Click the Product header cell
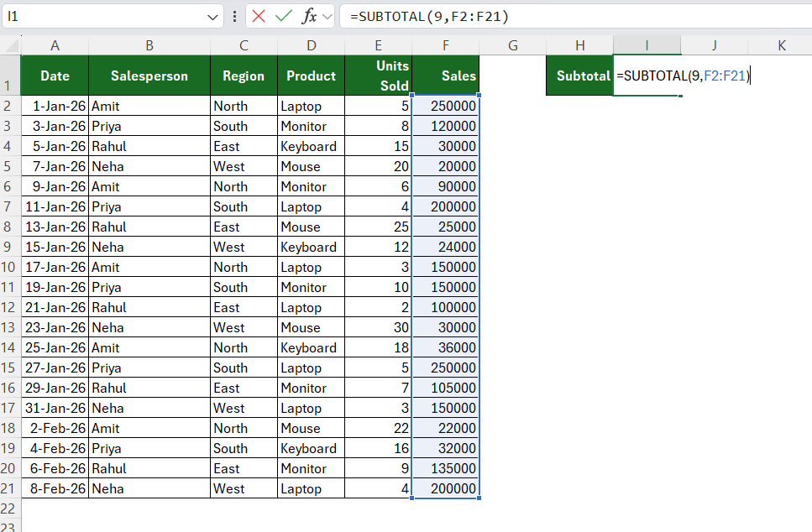 tap(312, 76)
